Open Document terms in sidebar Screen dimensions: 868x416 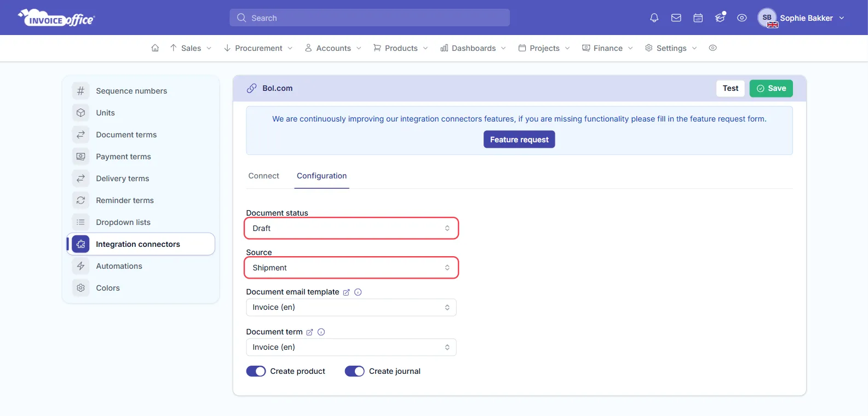coord(141,135)
